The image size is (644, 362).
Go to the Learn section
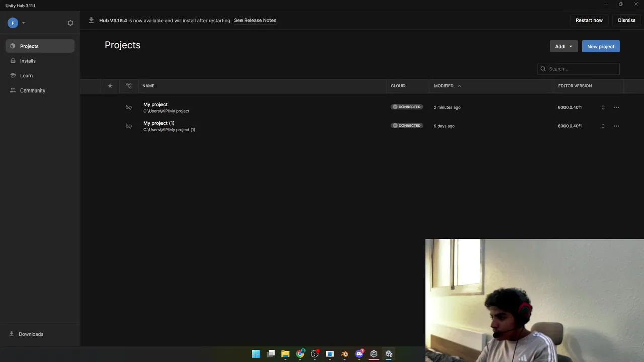click(40, 75)
